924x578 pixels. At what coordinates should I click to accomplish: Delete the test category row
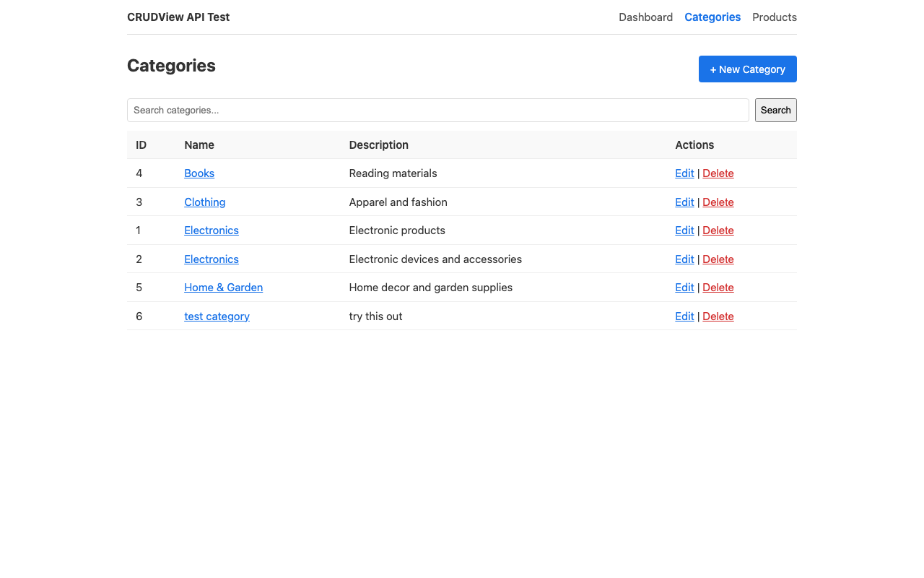tap(718, 316)
